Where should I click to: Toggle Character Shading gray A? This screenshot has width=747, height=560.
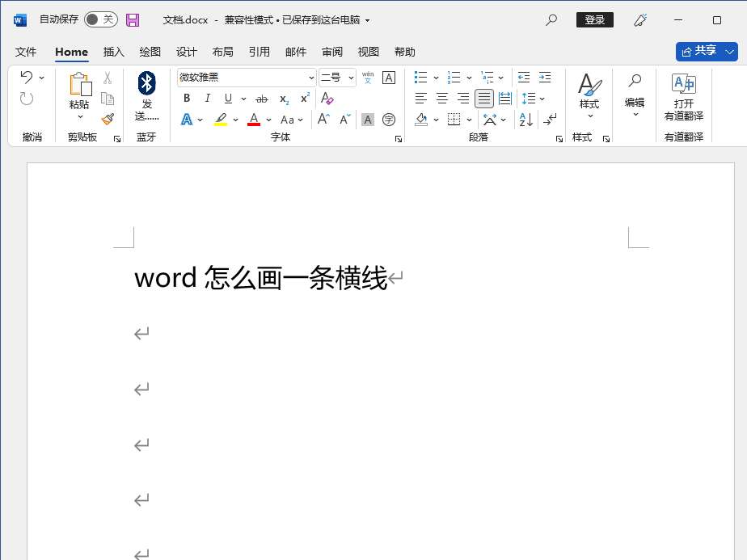[368, 120]
